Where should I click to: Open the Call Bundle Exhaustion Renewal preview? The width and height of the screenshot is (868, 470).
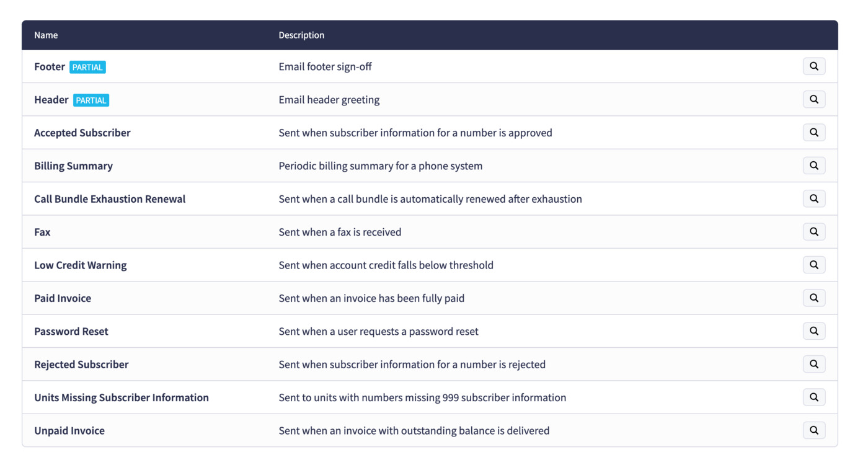[x=814, y=198]
